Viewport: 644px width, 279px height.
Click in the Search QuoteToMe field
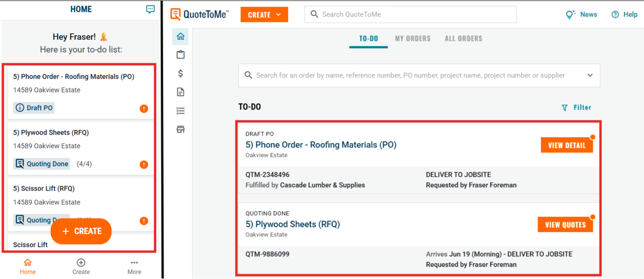(410, 15)
